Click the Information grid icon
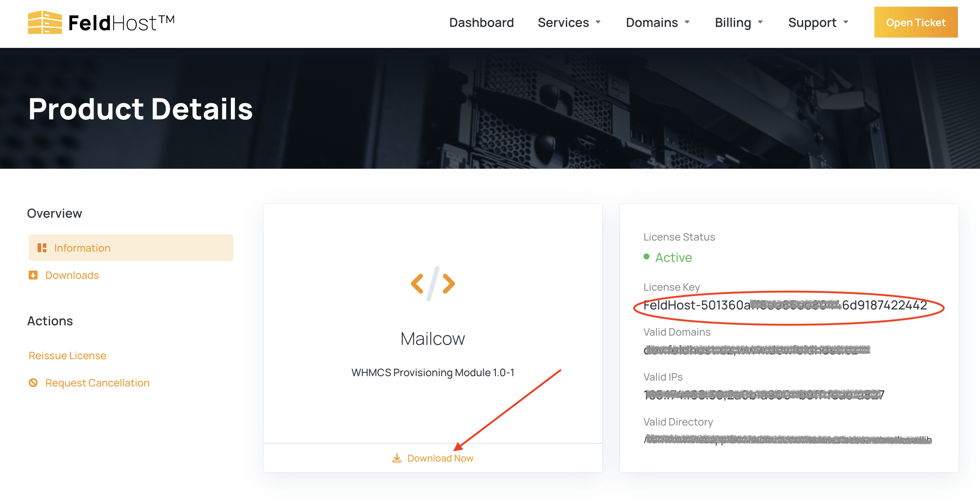The height and width of the screenshot is (504, 980). (x=42, y=248)
